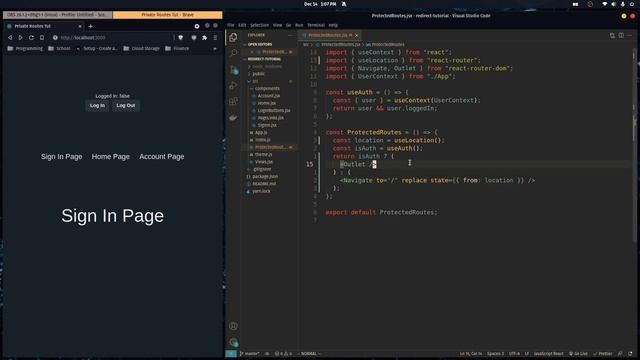640x360 pixels.
Task: Click the Prettier status bar item
Action: click(x=603, y=353)
